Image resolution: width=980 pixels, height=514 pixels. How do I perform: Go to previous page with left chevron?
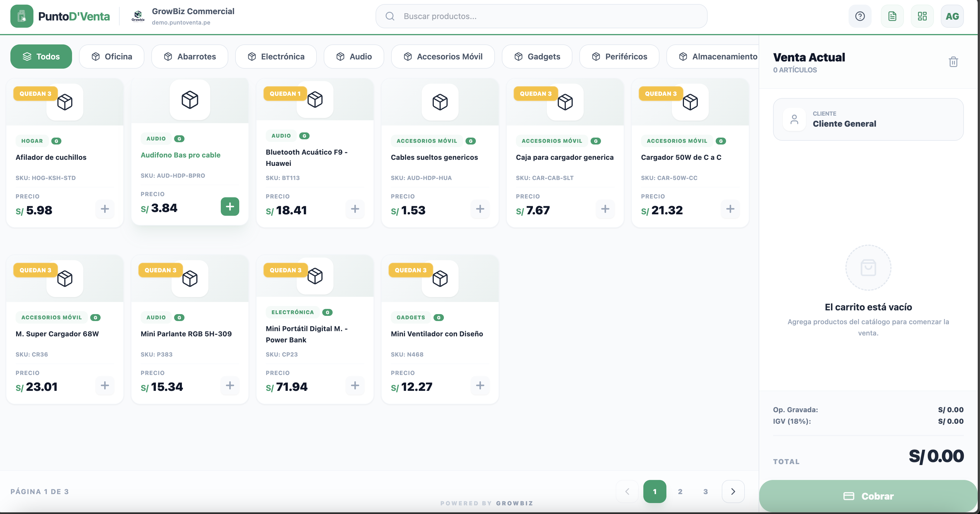[x=627, y=492]
